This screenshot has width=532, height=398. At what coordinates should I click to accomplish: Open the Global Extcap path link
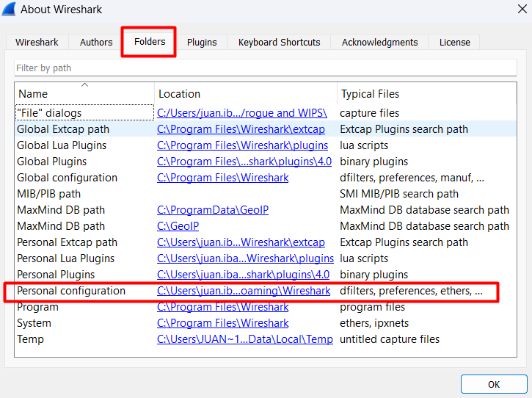pos(241,129)
